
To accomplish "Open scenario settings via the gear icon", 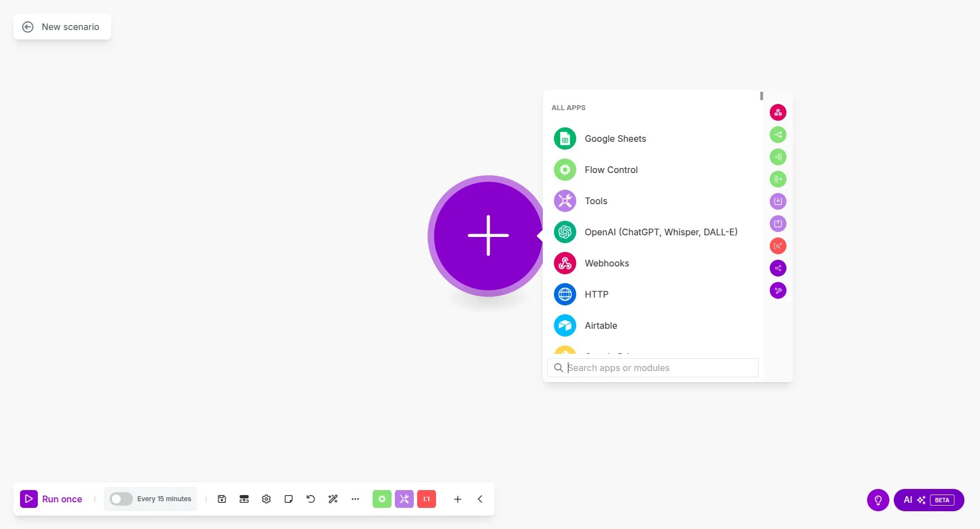I will [266, 499].
